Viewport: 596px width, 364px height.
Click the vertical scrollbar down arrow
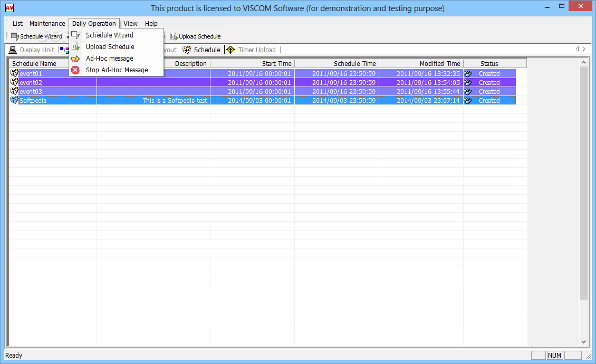coord(583,341)
